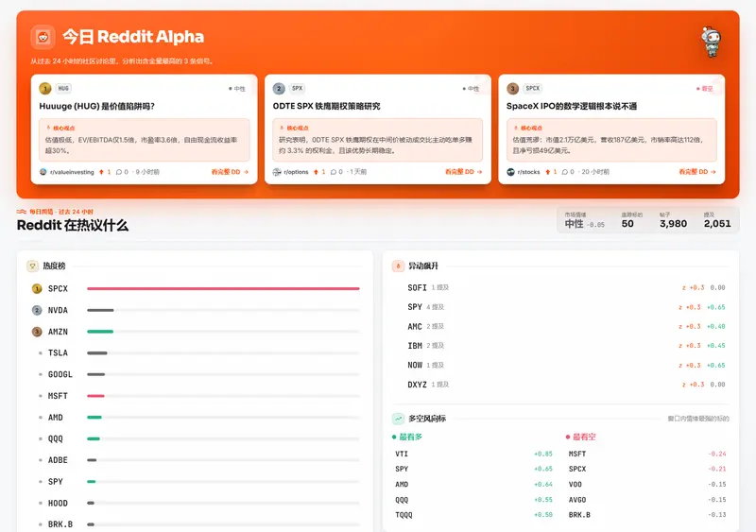Select the SPCX heat bar in ranking

click(x=223, y=288)
